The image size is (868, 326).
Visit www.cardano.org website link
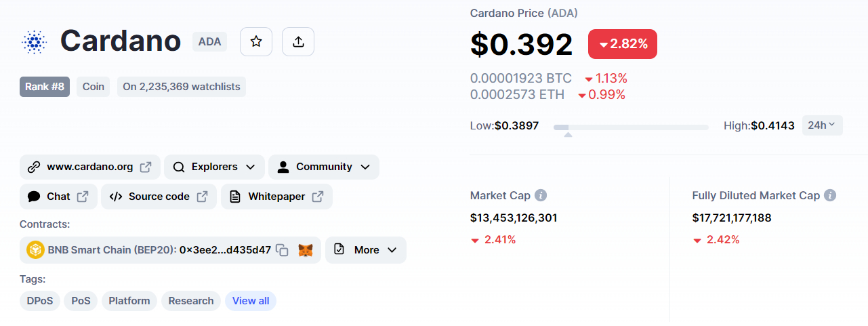pyautogui.click(x=89, y=167)
